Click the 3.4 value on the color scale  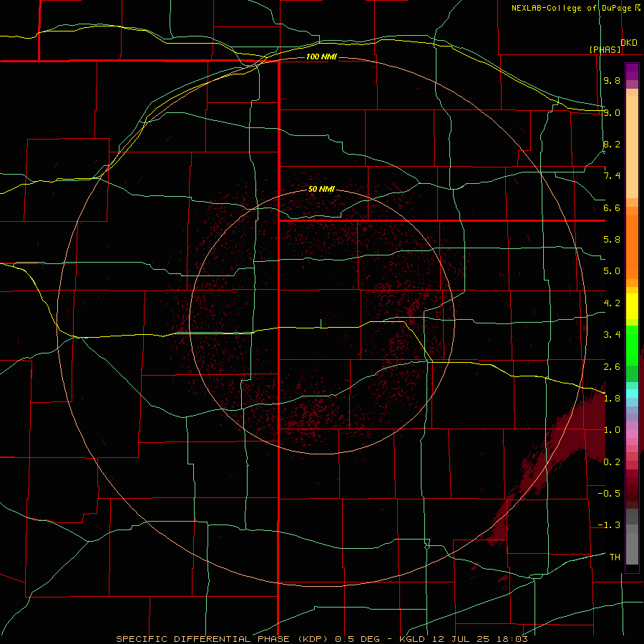612,335
